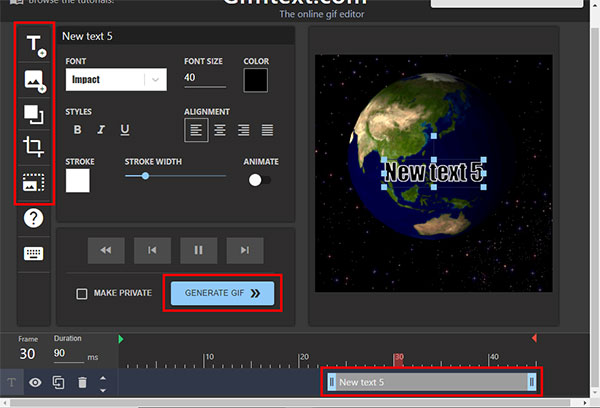The image size is (600, 408).
Task: Hide the text layer with eye icon
Action: pos(35,382)
